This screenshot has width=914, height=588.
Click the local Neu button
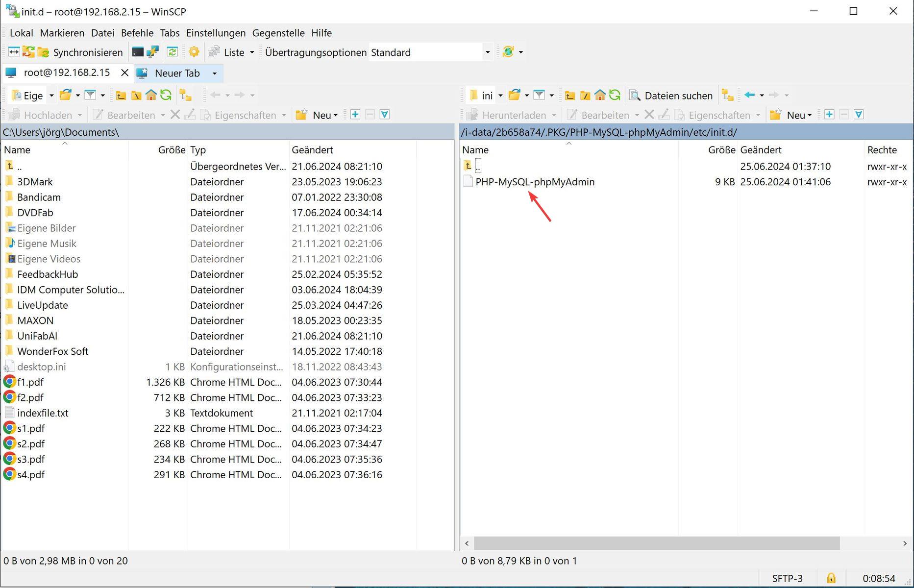point(317,115)
